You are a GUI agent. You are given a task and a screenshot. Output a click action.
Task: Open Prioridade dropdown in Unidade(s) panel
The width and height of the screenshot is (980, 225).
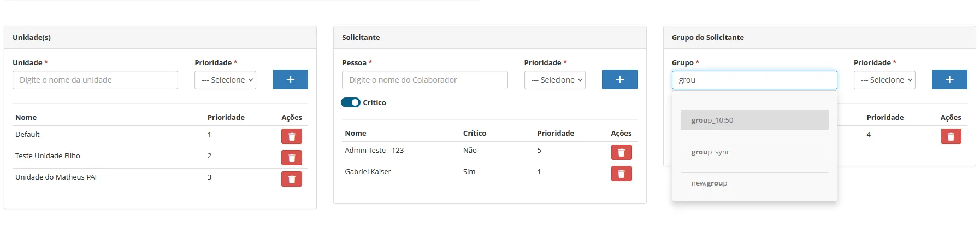tap(225, 80)
